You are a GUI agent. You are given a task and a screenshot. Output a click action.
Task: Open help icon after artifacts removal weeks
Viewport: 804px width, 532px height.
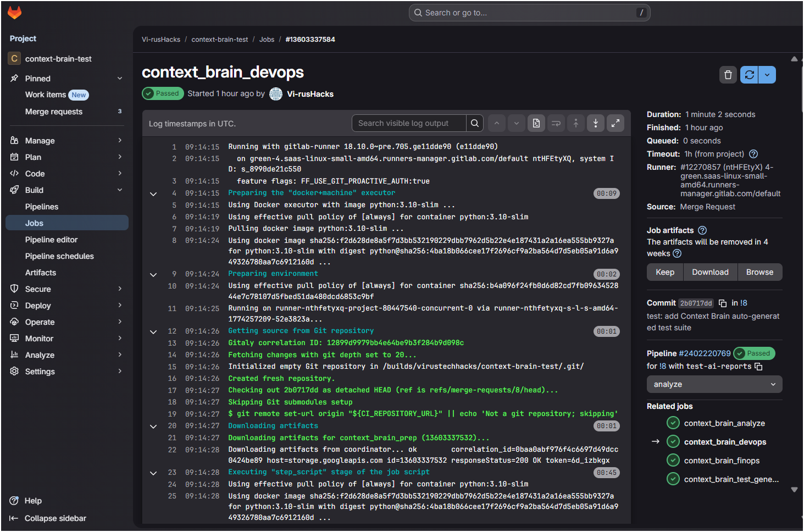click(x=677, y=253)
